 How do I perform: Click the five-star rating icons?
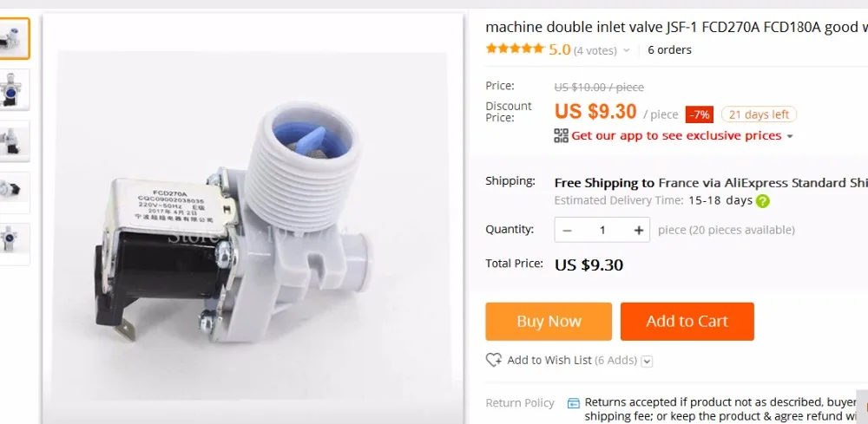(x=515, y=49)
